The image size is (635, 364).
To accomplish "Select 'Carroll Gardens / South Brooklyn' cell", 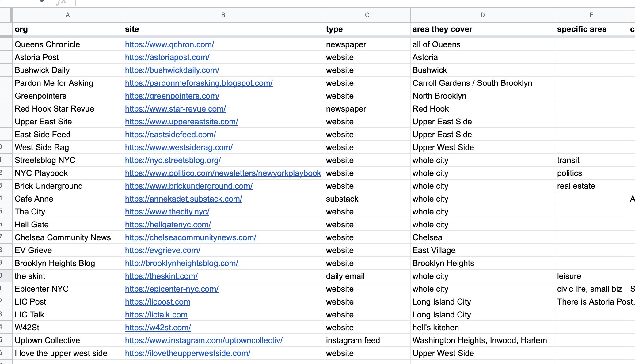I will coord(483,83).
